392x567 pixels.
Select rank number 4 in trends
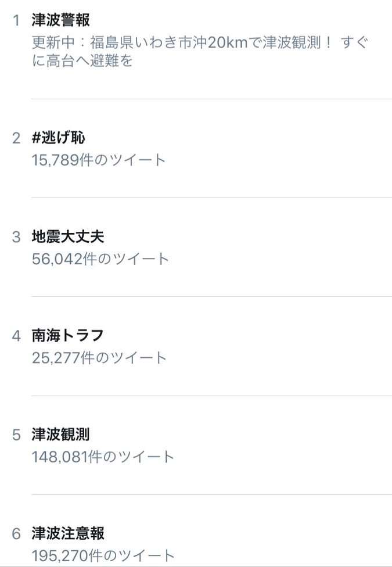(x=16, y=336)
